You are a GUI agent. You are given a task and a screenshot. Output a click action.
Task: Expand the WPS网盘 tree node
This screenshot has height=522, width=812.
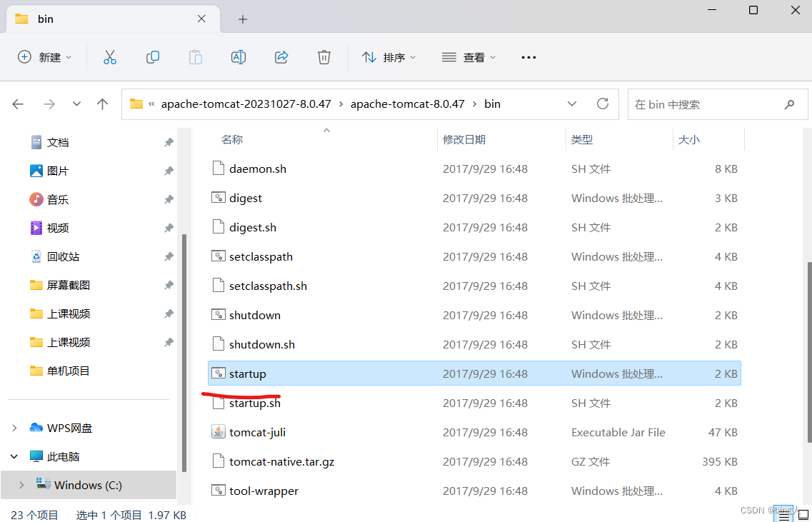[x=14, y=428]
